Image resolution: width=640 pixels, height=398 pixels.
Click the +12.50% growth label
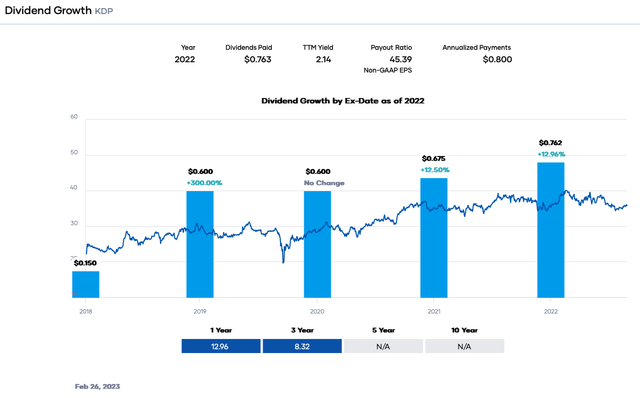[435, 170]
